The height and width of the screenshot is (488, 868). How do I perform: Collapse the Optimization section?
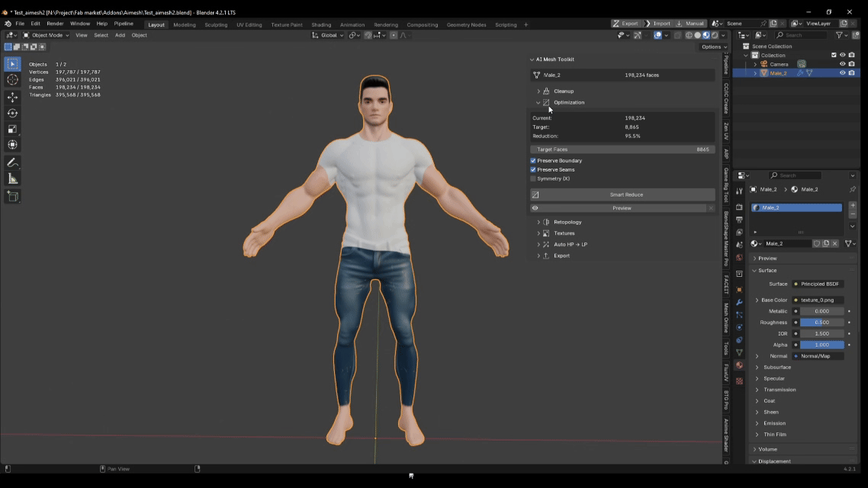pos(538,102)
